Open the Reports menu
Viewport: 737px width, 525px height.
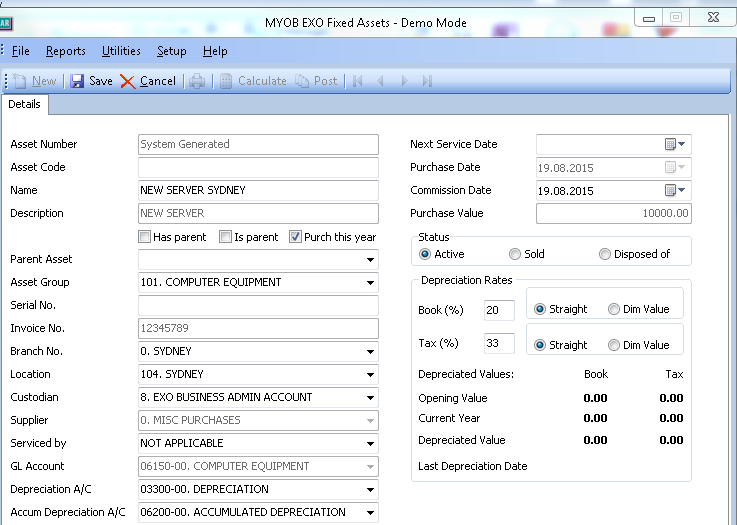coord(66,51)
